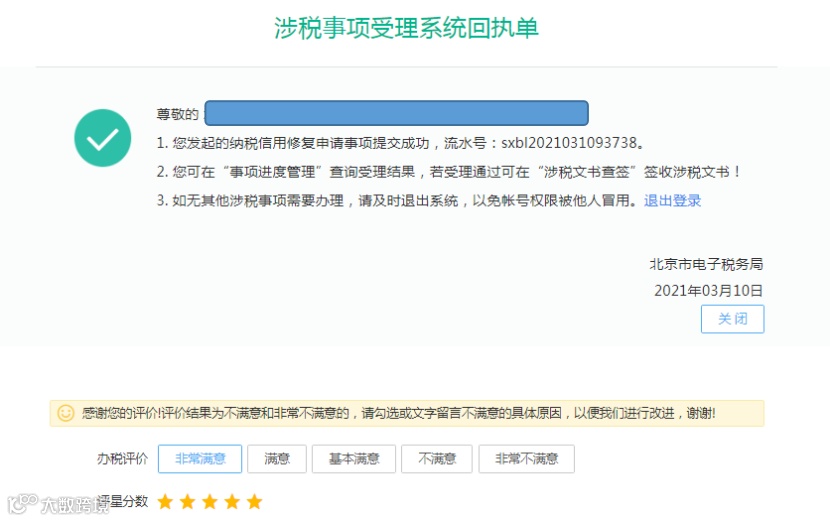Choose the 非常不满意 rating option
The width and height of the screenshot is (830, 521).
click(x=527, y=459)
